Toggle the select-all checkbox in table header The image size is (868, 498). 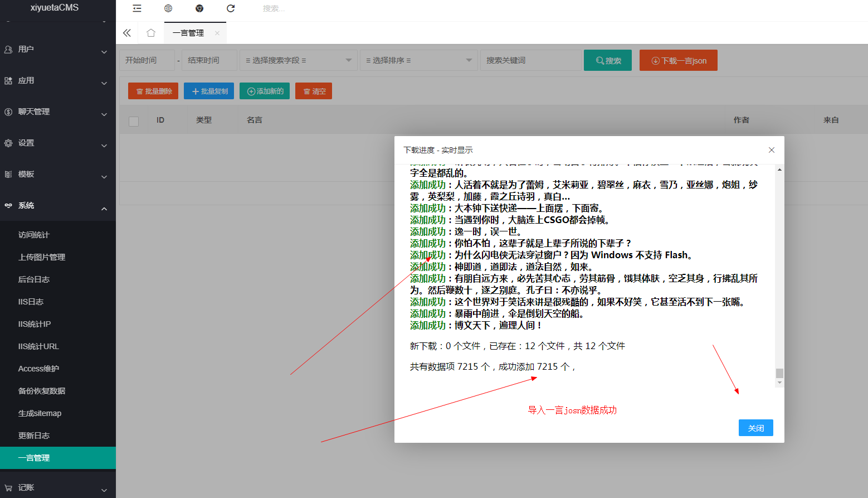133,121
